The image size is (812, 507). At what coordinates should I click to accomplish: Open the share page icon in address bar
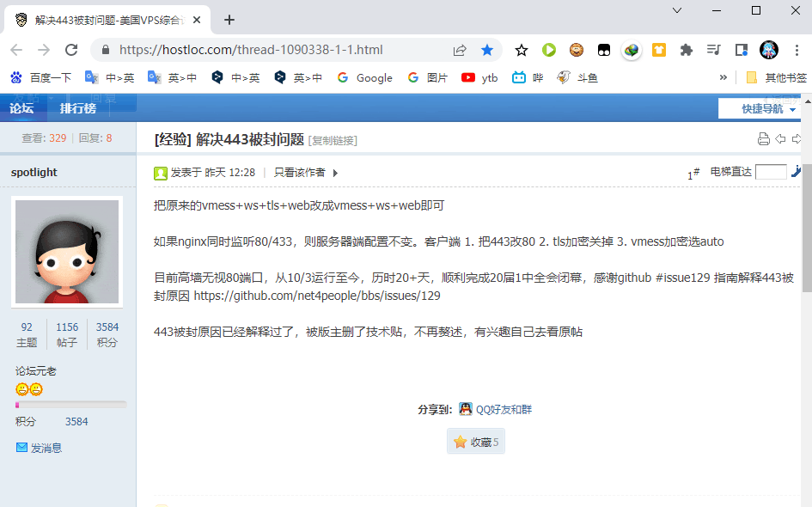point(461,50)
